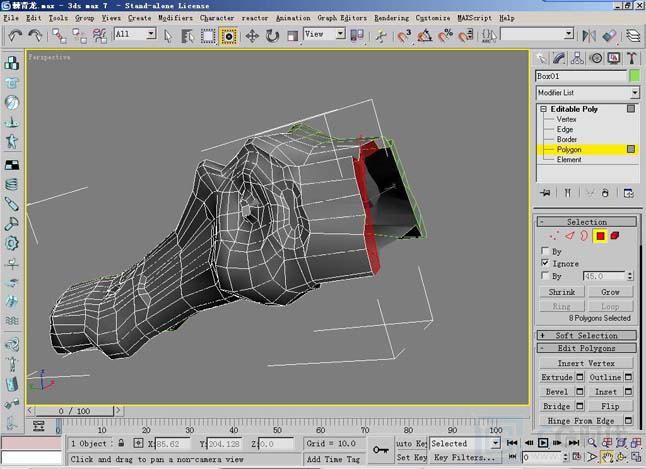The height and width of the screenshot is (469, 646).
Task: Select the Unlink Selection tool
Action: pyautogui.click(x=80, y=36)
